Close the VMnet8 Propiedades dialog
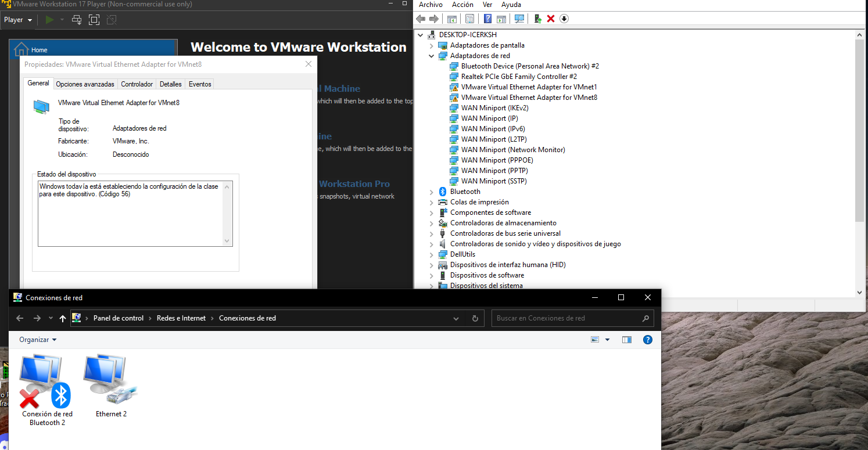Image resolution: width=868 pixels, height=450 pixels. pyautogui.click(x=309, y=64)
